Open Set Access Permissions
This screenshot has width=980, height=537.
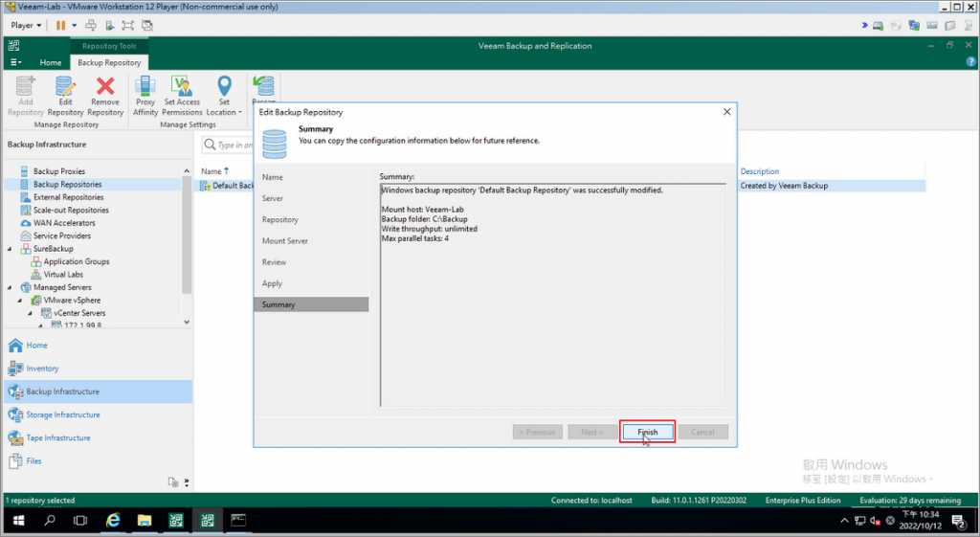tap(182, 96)
